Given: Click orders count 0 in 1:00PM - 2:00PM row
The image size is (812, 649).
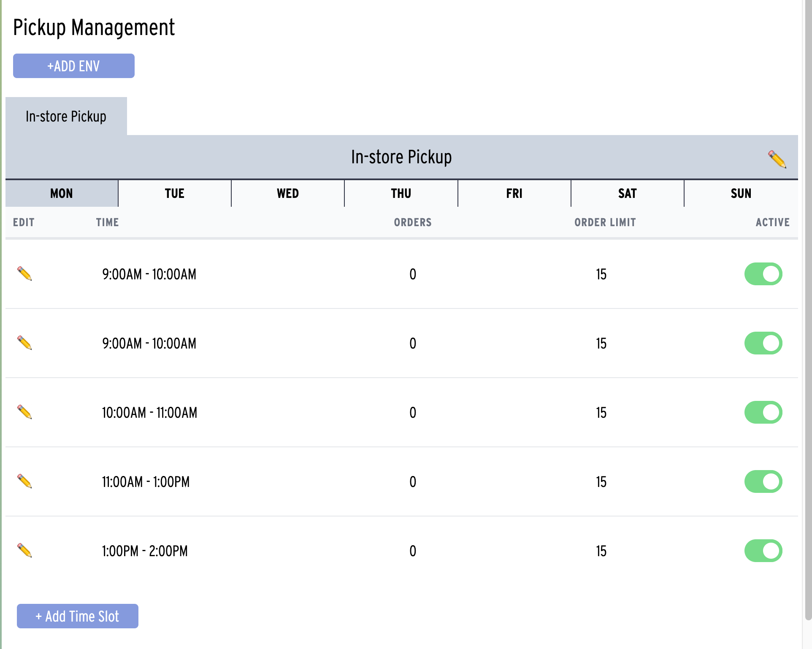Looking at the screenshot, I should (413, 551).
